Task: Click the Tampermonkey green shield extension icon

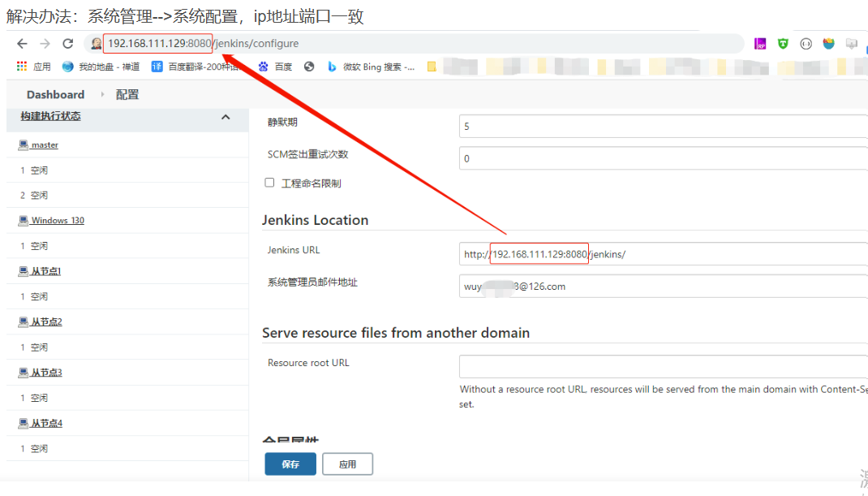Action: 784,44
